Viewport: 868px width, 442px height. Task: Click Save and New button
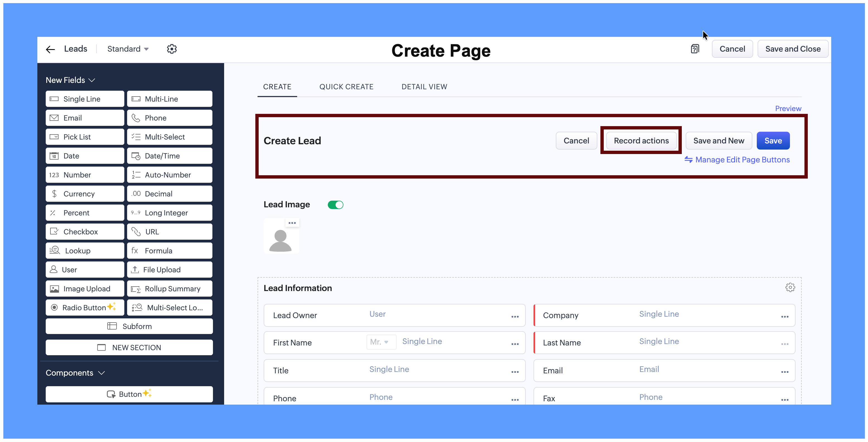[x=719, y=141]
